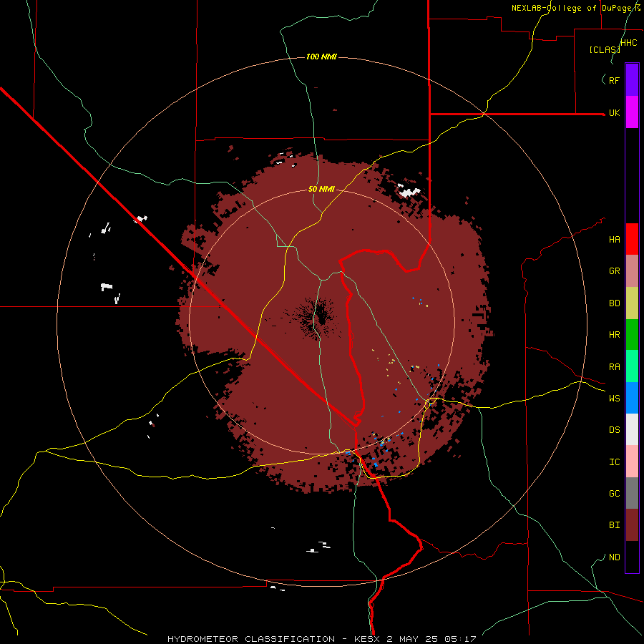Click the BI legend label

[x=614, y=525]
